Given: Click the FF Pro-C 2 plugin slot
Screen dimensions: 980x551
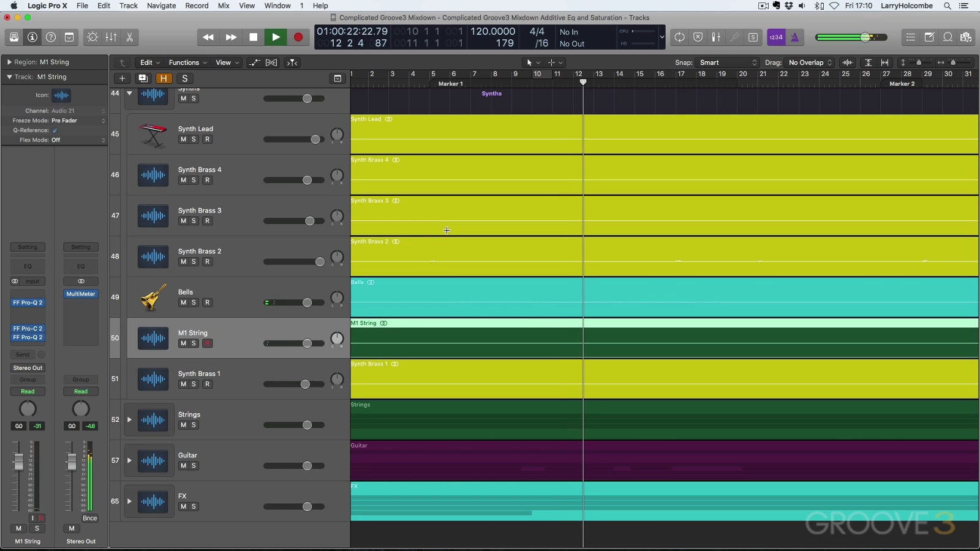Looking at the screenshot, I should coord(28,328).
